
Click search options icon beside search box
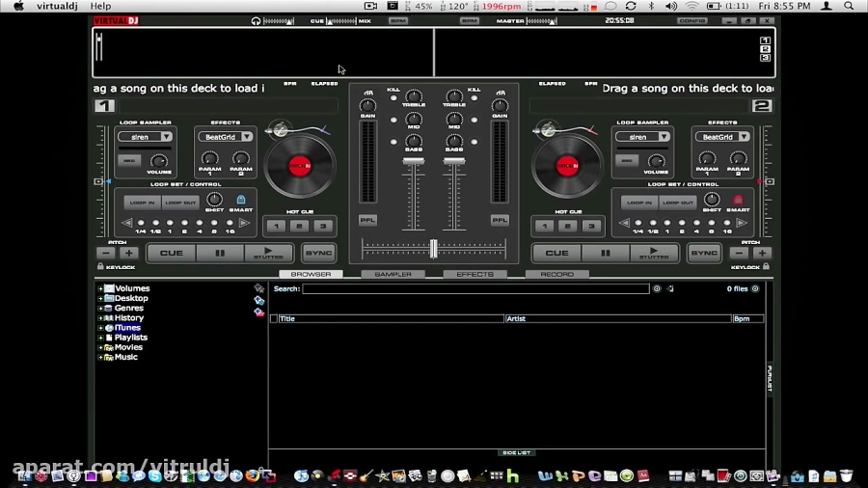point(657,288)
